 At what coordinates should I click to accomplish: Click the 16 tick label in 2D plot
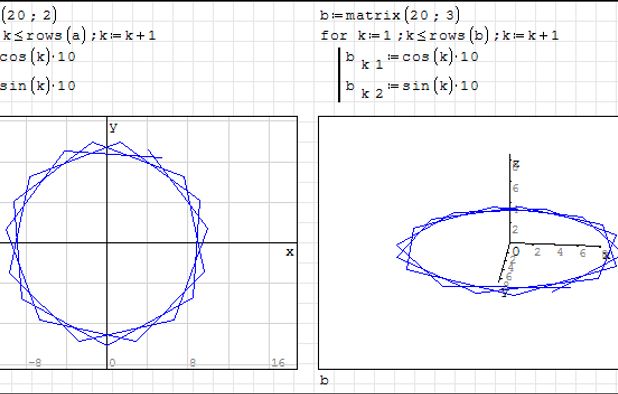pos(278,362)
